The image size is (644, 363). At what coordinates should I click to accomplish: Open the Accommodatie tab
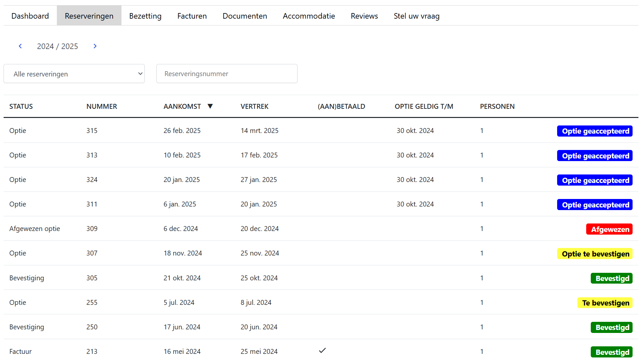pos(309,16)
